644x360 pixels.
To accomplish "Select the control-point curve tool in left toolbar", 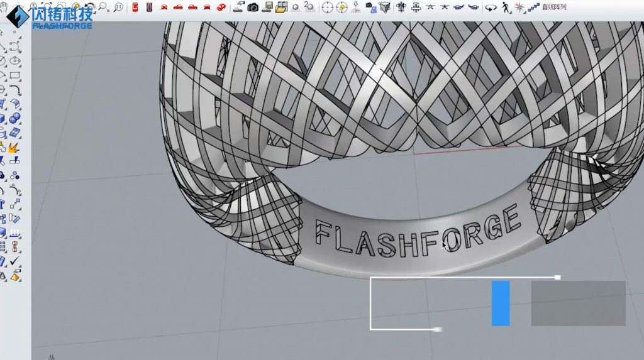I will click(x=15, y=46).
